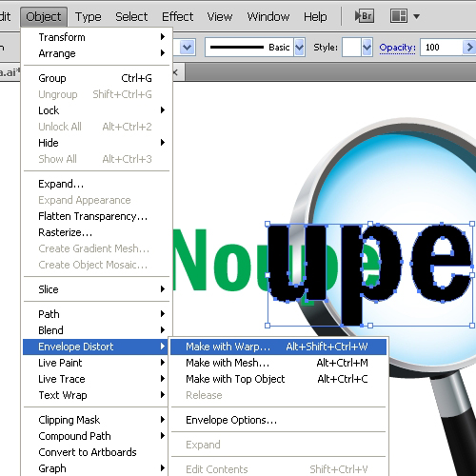Expand the Slice submenu
The width and height of the screenshot is (476, 476).
point(96,289)
